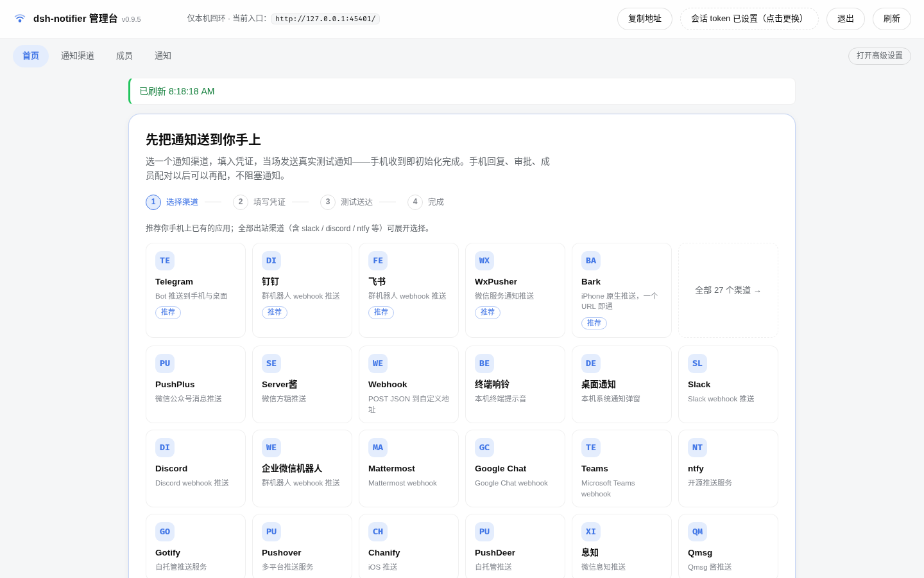924x578 pixels.
Task: Click the GO badge icon on Gotify card
Action: (x=165, y=532)
